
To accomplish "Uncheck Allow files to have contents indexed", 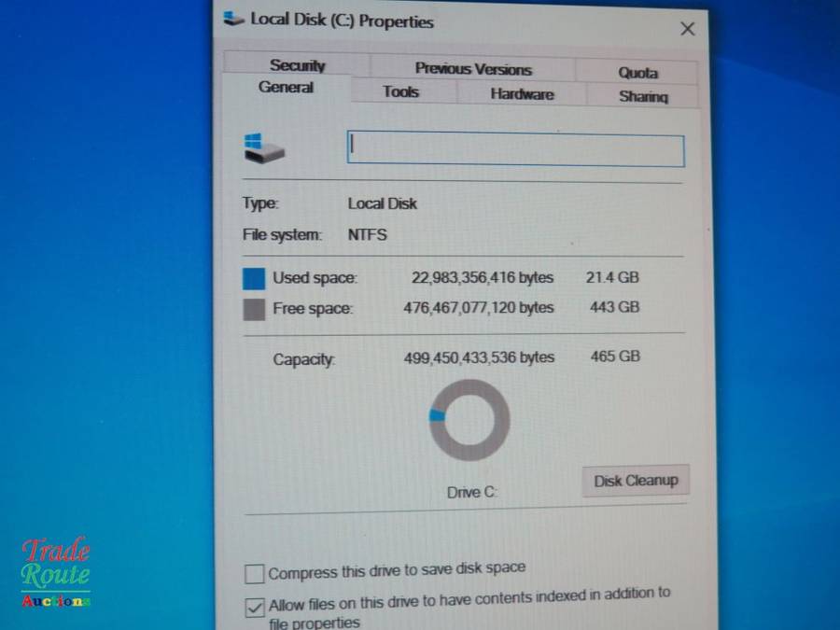I will pyautogui.click(x=255, y=608).
